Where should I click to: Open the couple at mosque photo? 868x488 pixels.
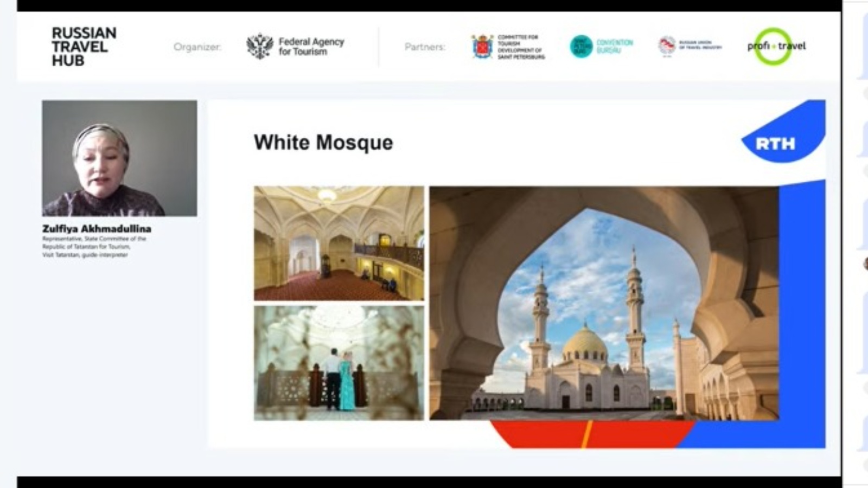(339, 363)
